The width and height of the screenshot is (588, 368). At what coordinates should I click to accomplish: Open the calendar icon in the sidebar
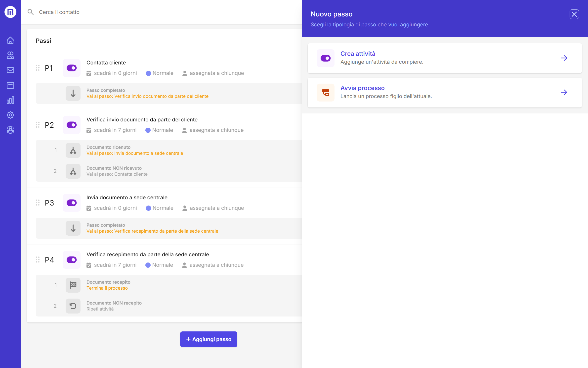pos(10,85)
